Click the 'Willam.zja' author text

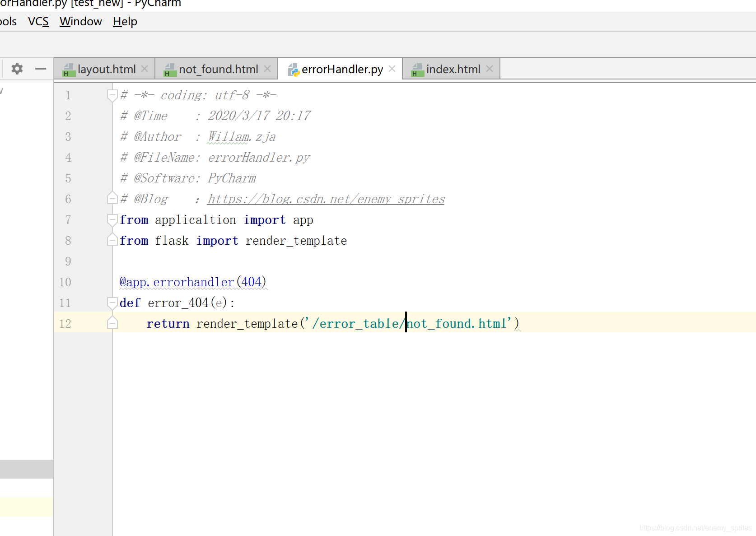tap(242, 137)
